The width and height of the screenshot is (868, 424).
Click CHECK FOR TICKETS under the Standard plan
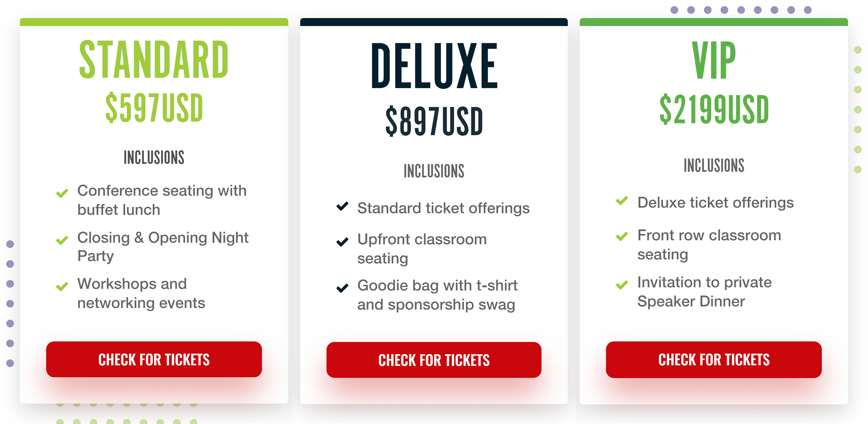pyautogui.click(x=154, y=359)
